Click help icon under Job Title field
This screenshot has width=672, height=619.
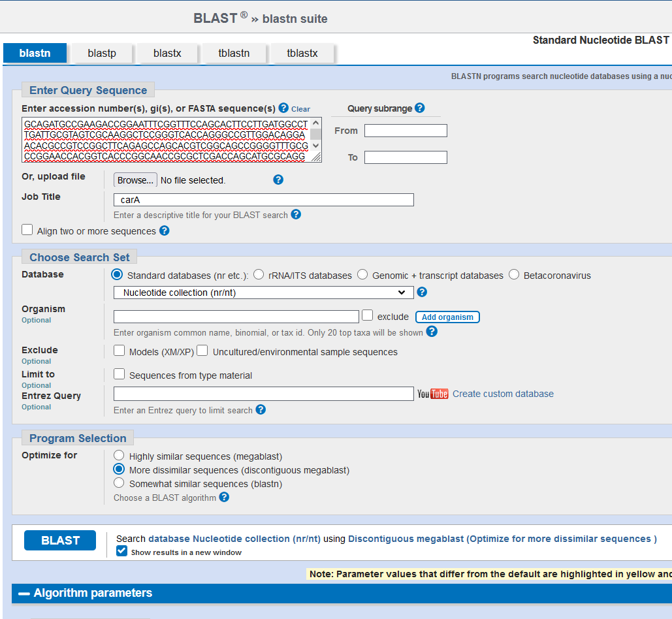tap(296, 214)
